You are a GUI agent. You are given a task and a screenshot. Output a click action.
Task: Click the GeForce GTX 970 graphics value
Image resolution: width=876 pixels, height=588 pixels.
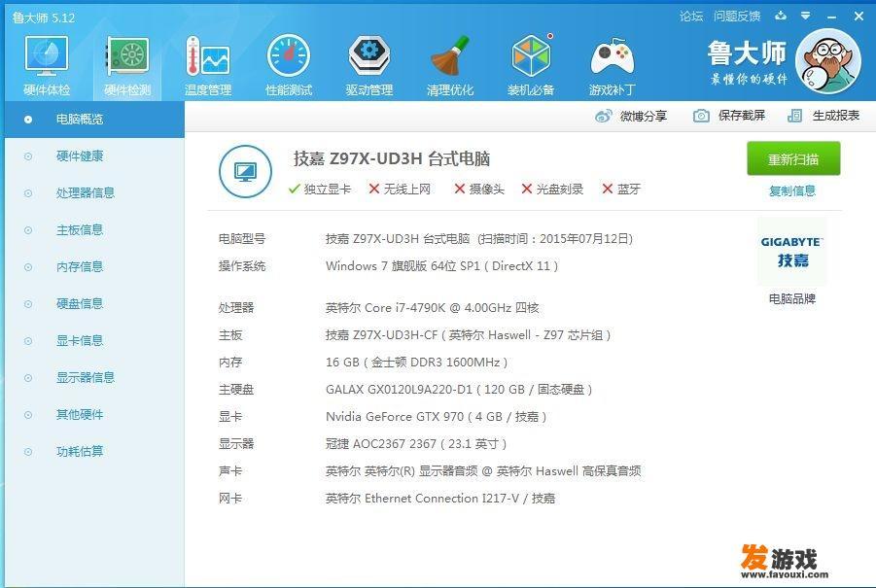point(436,417)
